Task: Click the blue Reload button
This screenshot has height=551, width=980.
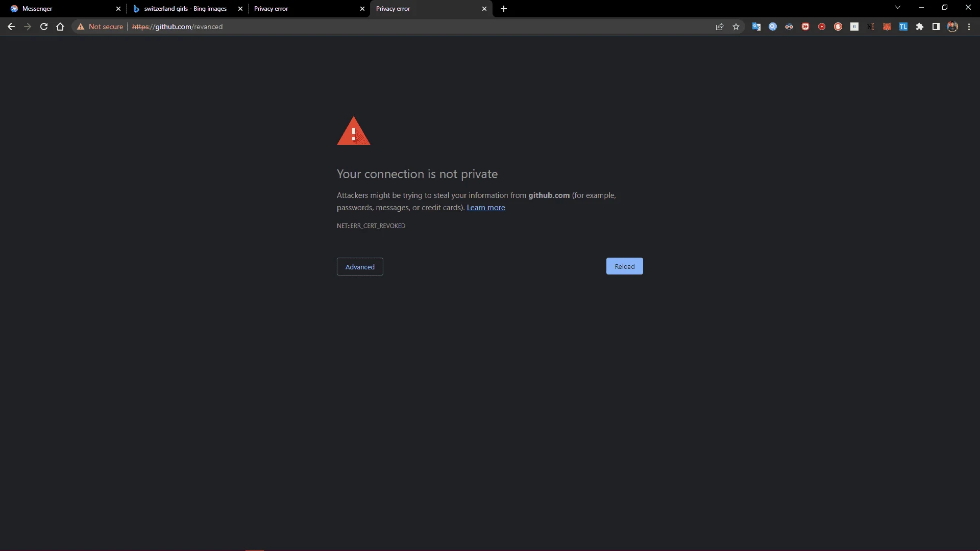Action: pyautogui.click(x=624, y=266)
